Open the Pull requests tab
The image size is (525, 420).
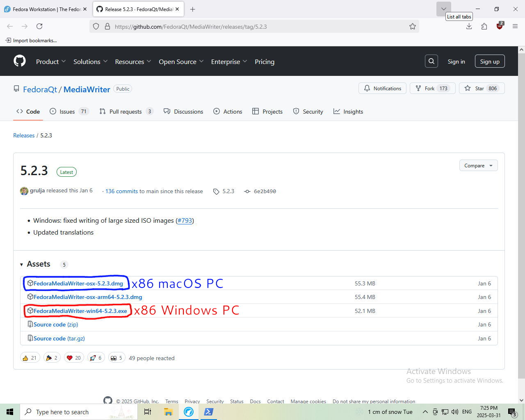pos(126,112)
